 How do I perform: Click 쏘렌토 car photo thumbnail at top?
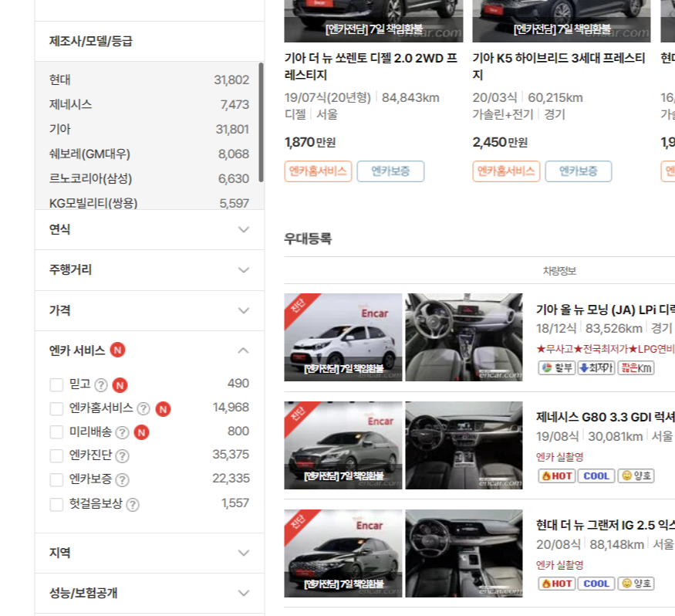tap(373, 21)
